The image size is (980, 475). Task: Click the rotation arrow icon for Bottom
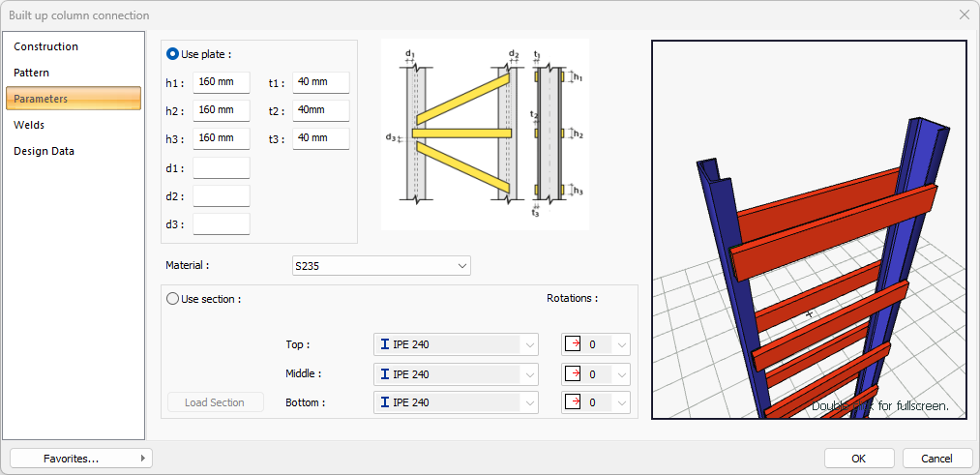click(573, 402)
